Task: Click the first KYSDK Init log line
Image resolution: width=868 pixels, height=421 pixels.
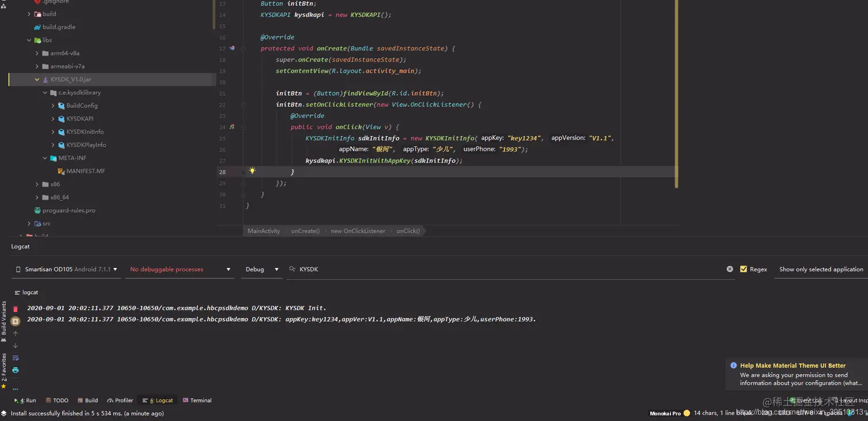Action: [177, 308]
